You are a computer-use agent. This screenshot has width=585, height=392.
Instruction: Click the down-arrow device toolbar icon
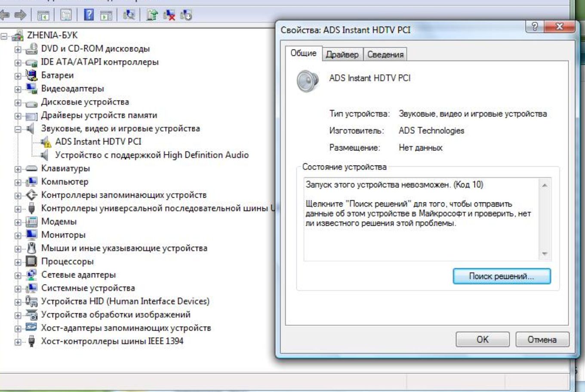(186, 15)
